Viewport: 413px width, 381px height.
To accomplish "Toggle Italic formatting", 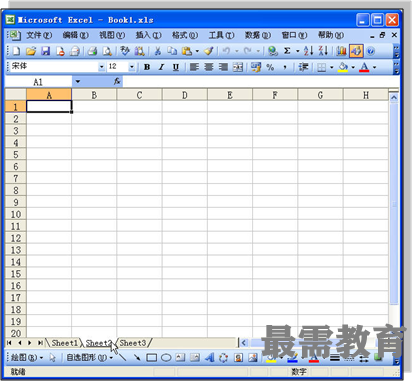I will [x=161, y=67].
